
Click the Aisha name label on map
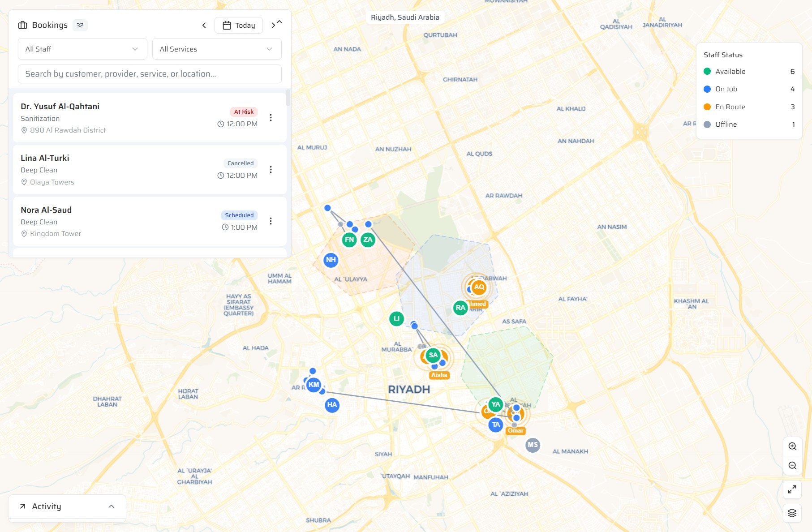pos(439,375)
